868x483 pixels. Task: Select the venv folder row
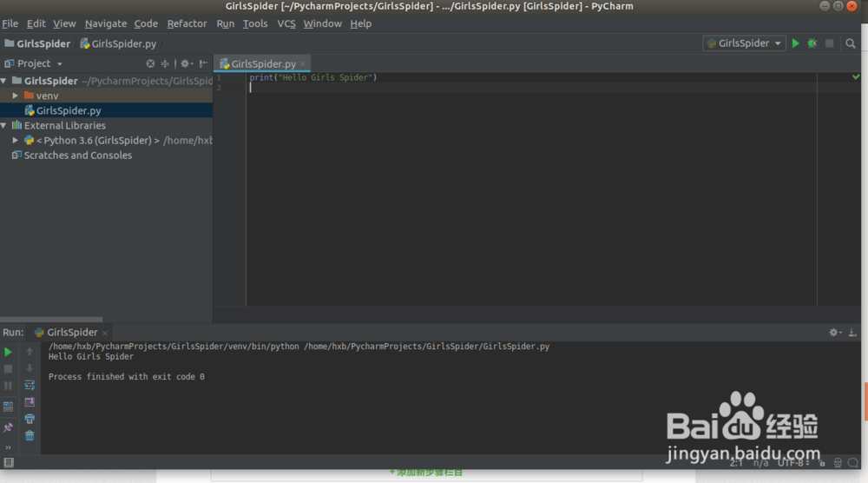click(106, 96)
